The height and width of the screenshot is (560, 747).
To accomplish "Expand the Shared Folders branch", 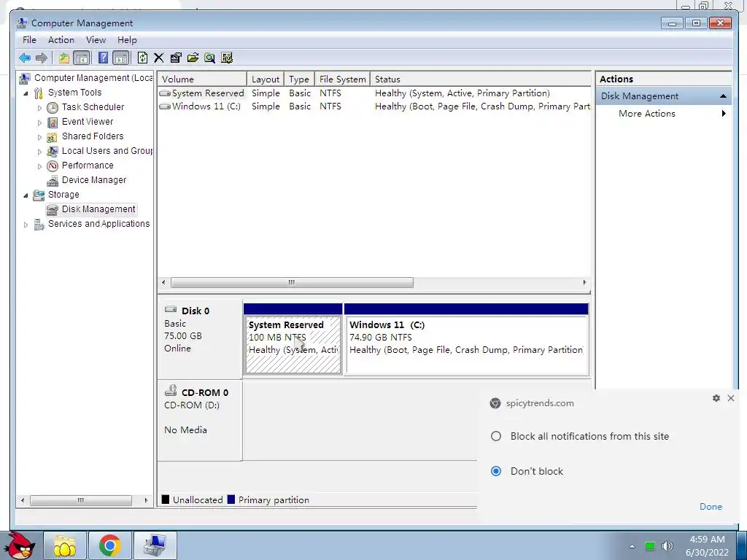I will (39, 137).
